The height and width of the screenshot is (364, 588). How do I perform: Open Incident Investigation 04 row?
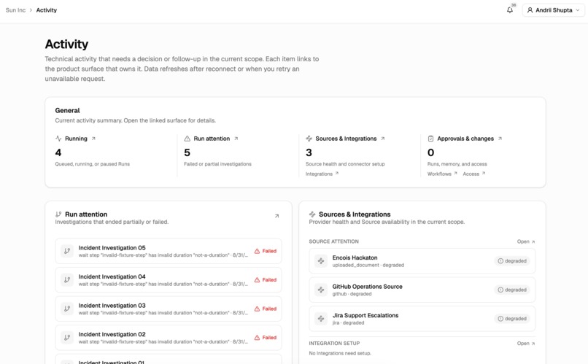click(x=169, y=280)
